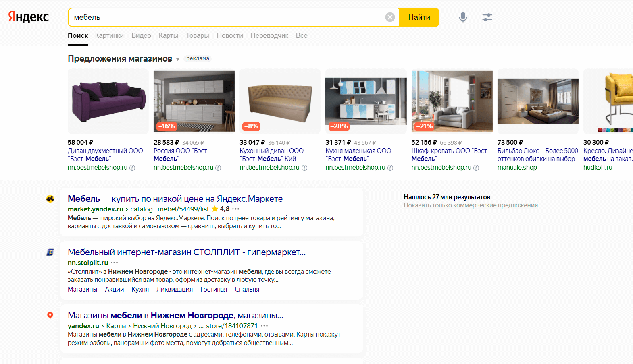
Task: Visit the hudkoff.ru domain link
Action: coord(598,167)
